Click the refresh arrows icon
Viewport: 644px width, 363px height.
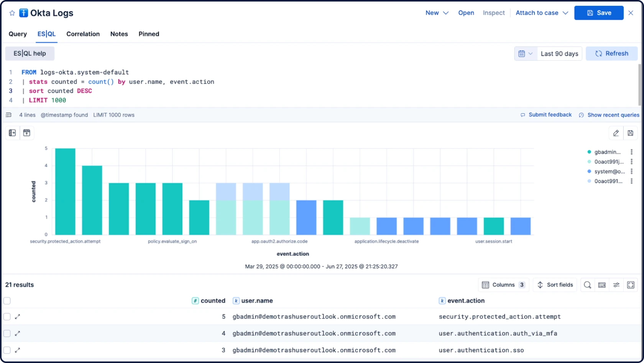coord(598,54)
